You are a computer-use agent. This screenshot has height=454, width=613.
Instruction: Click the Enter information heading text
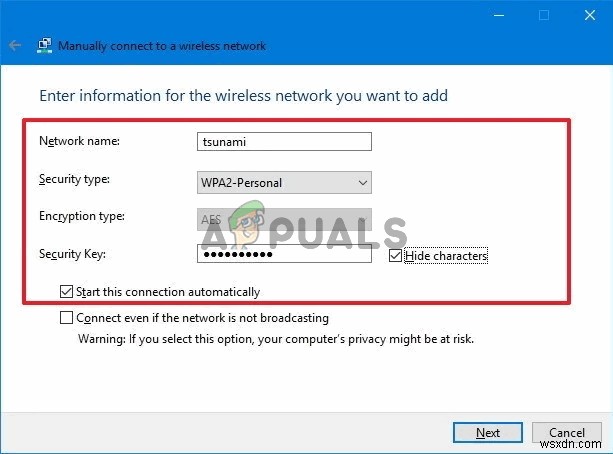coord(243,96)
